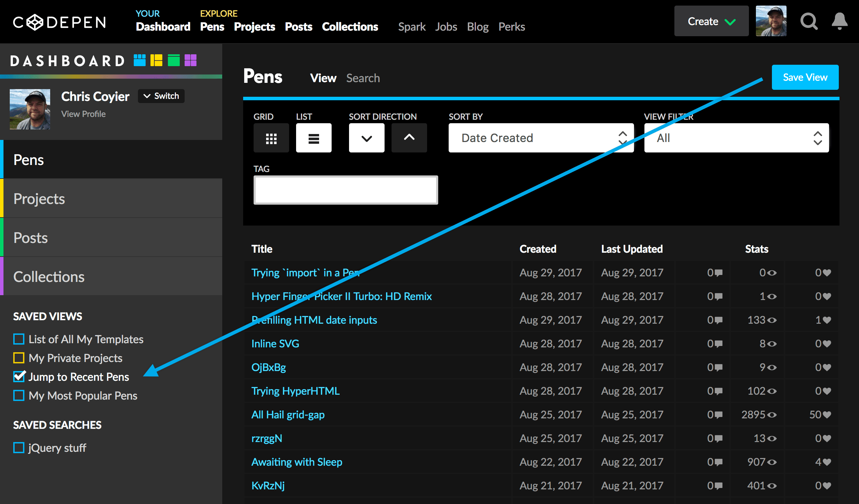The height and width of the screenshot is (504, 859).
Task: Open the search magnifier icon
Action: pyautogui.click(x=809, y=22)
